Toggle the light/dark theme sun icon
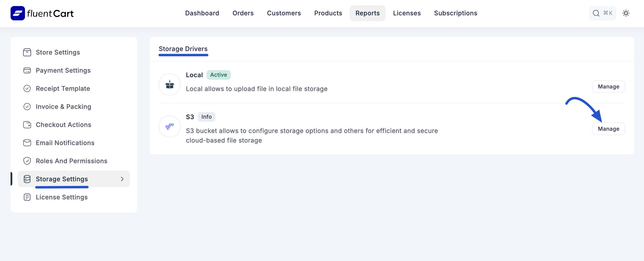 coord(626,13)
